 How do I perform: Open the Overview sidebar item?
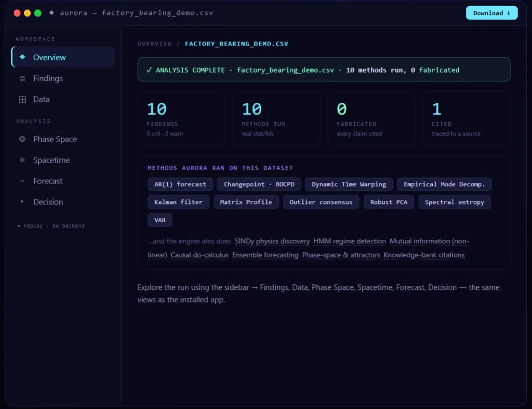[63, 57]
